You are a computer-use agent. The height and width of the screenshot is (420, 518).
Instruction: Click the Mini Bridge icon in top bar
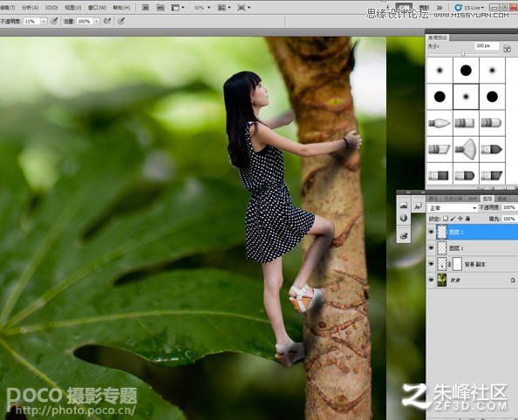160,7
